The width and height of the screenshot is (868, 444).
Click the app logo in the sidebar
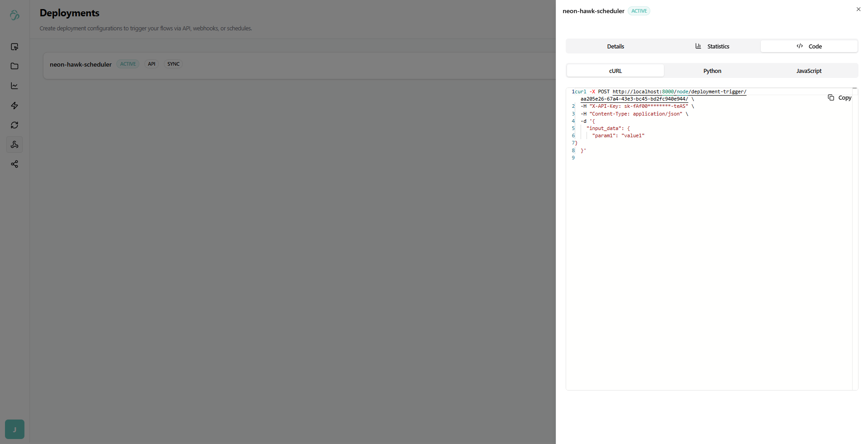(14, 15)
